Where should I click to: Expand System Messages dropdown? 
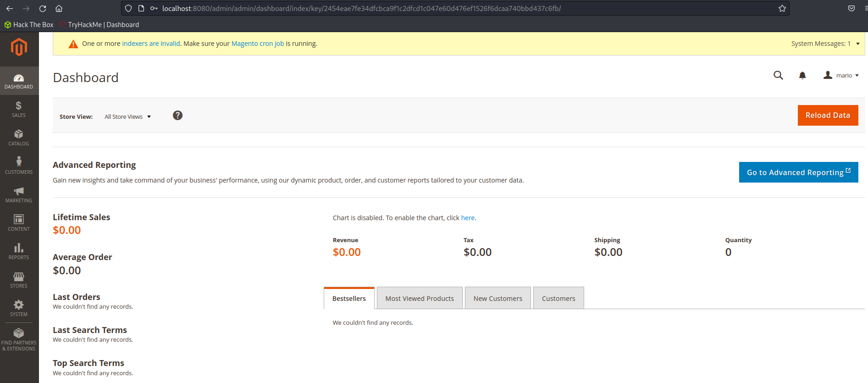[825, 44]
